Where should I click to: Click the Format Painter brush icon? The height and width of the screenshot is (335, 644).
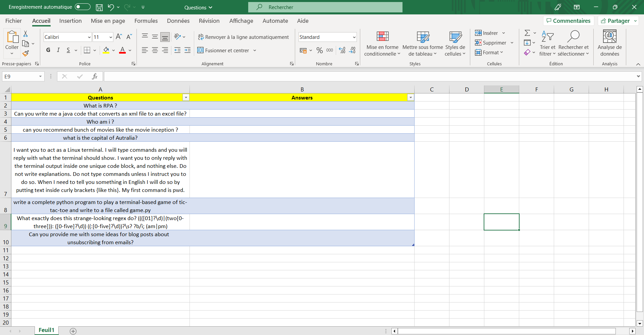tap(25, 54)
